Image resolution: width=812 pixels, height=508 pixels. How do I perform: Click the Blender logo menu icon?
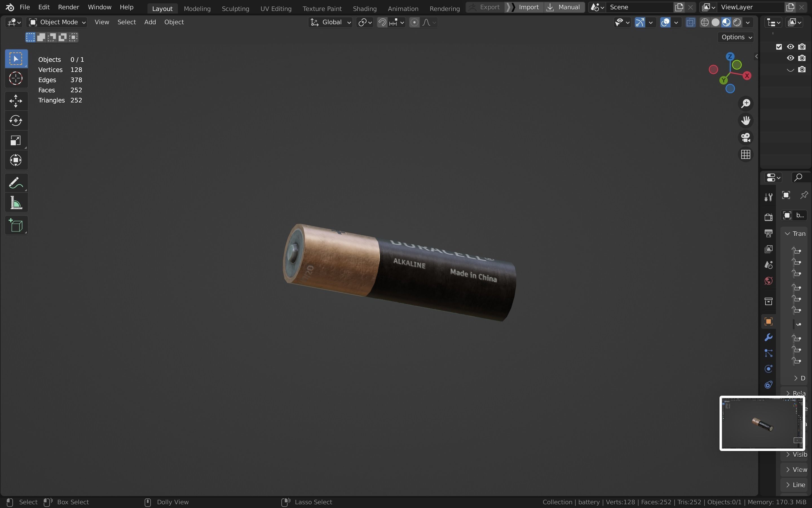[10, 7]
